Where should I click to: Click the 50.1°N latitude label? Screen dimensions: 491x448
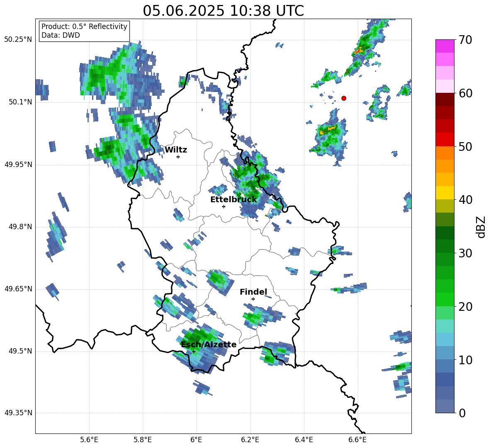coord(20,102)
